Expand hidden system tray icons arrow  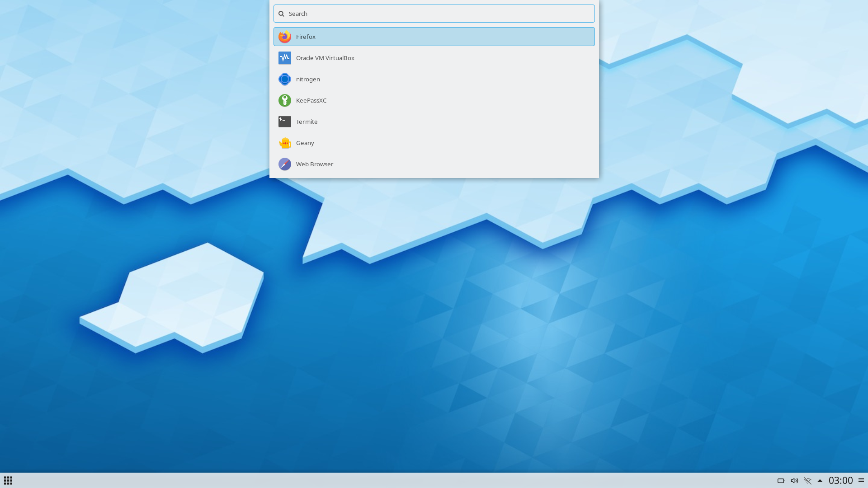820,481
